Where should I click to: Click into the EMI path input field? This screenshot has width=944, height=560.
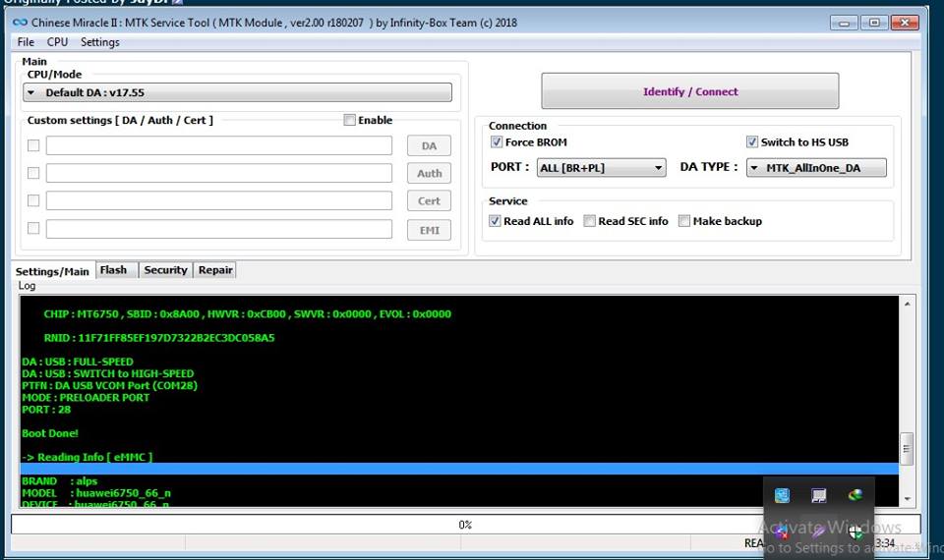[219, 229]
